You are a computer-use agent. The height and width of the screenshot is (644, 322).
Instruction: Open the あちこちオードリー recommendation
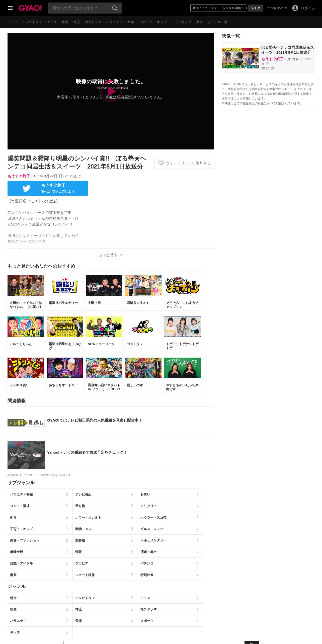click(65, 373)
